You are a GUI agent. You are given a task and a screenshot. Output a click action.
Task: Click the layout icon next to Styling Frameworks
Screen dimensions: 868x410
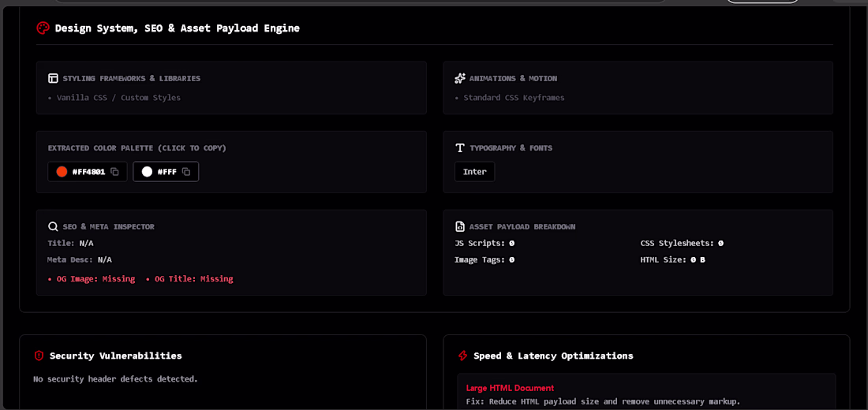point(53,79)
